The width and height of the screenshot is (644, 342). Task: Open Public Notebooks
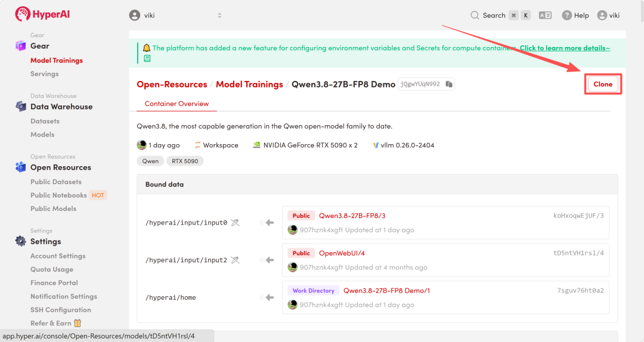tap(58, 195)
